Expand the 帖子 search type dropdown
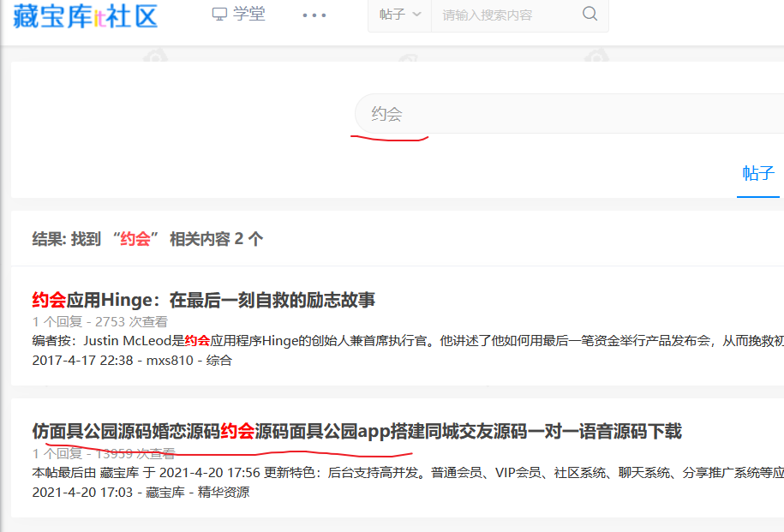The image size is (784, 532). [400, 15]
